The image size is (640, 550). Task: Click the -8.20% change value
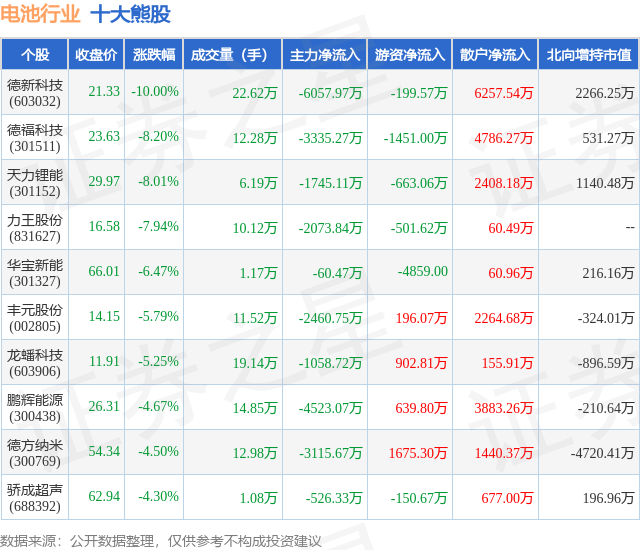click(158, 136)
